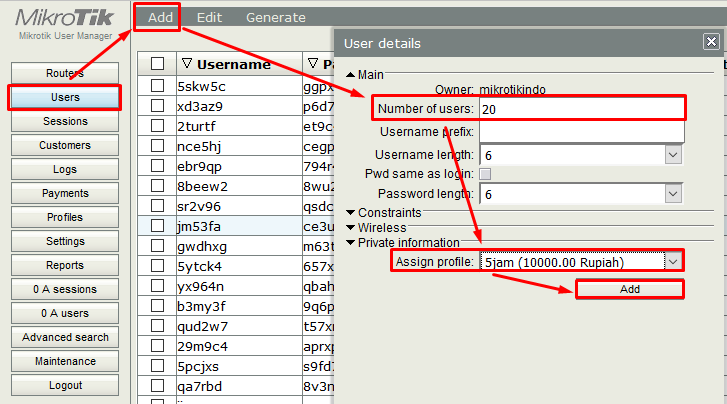Click the Username prefix input field
This screenshot has width=727, height=404.
[581, 132]
